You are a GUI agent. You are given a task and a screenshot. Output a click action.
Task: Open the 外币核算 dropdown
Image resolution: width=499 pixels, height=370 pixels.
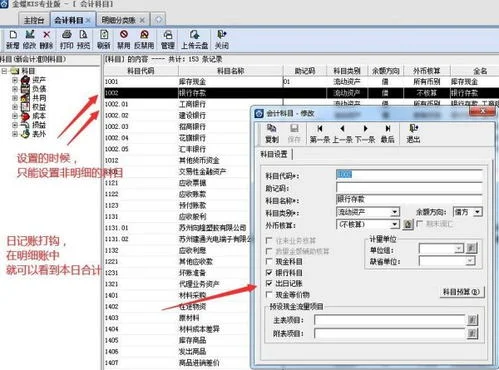pyautogui.click(x=395, y=224)
